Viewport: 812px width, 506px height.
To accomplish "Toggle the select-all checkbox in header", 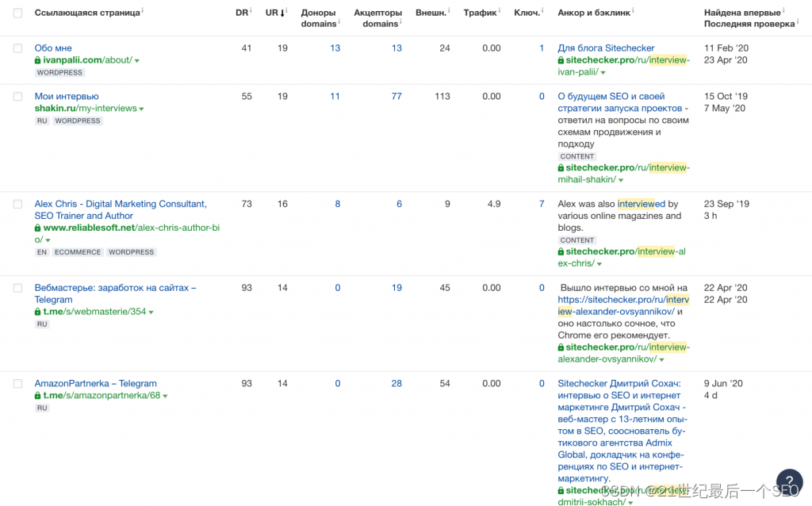I will [17, 13].
